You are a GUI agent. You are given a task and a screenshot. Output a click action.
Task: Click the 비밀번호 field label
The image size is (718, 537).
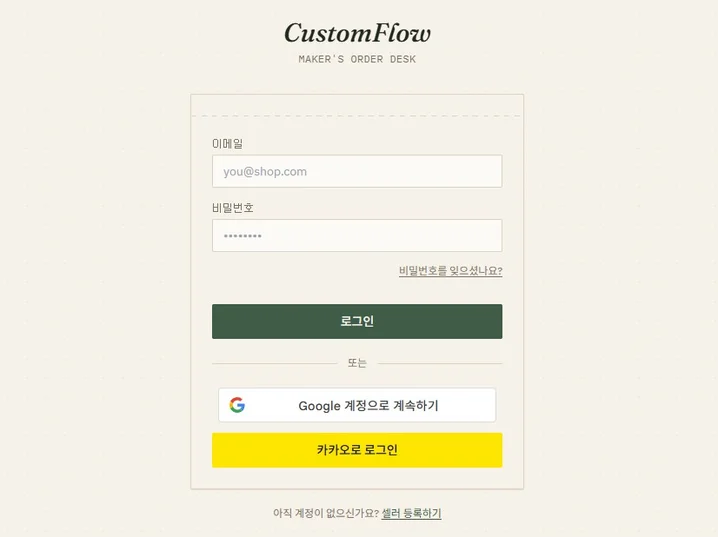tap(233, 208)
